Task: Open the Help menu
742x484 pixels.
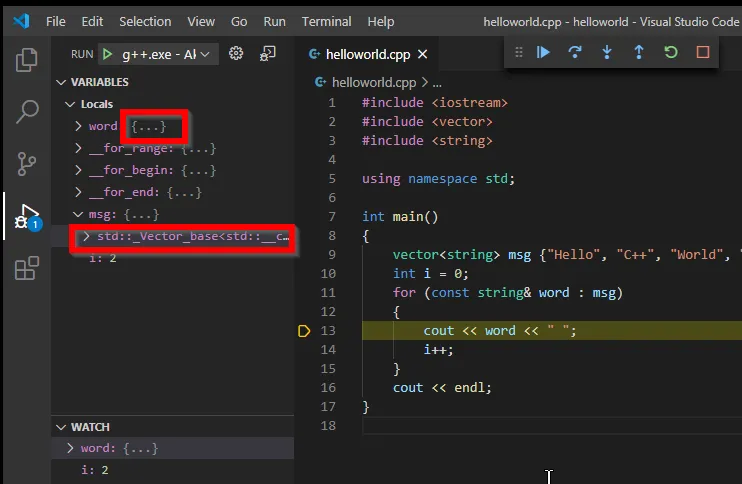Action: (x=381, y=22)
